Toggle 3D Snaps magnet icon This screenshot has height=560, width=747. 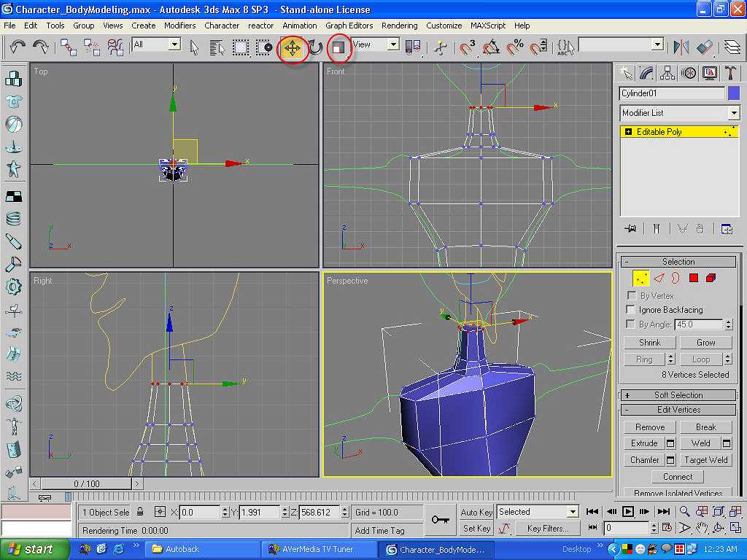tap(468, 47)
